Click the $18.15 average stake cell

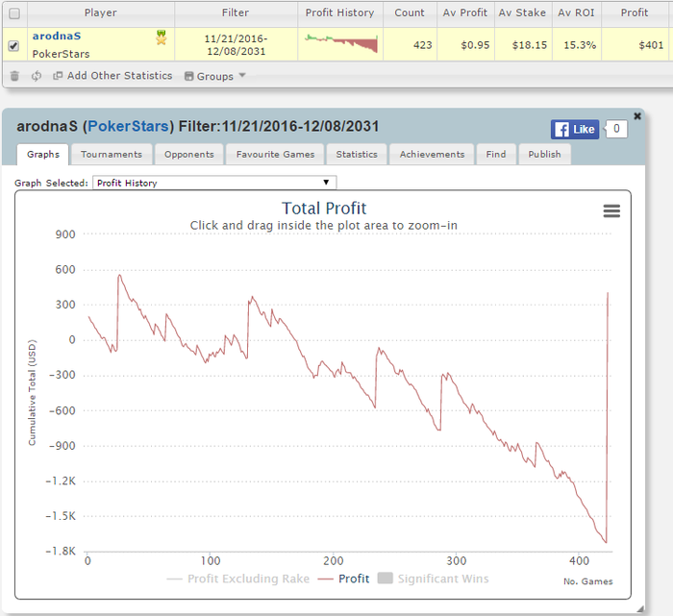pos(523,45)
